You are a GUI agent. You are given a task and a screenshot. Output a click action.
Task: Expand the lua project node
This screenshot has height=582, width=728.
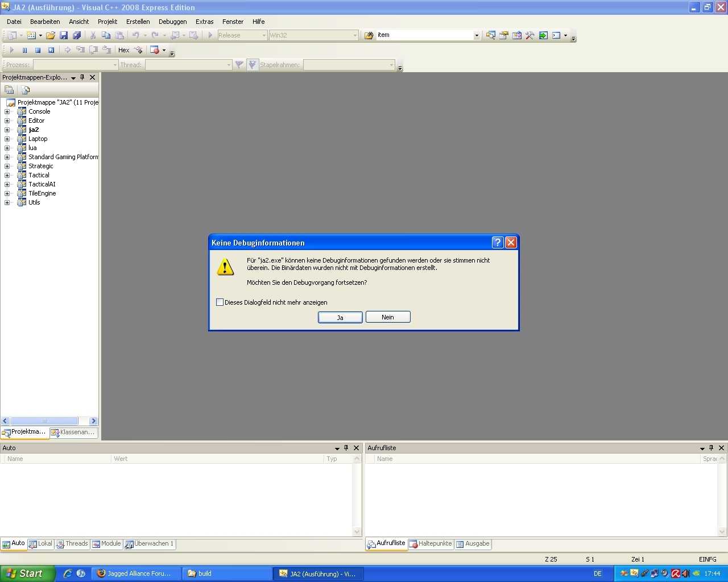point(7,148)
